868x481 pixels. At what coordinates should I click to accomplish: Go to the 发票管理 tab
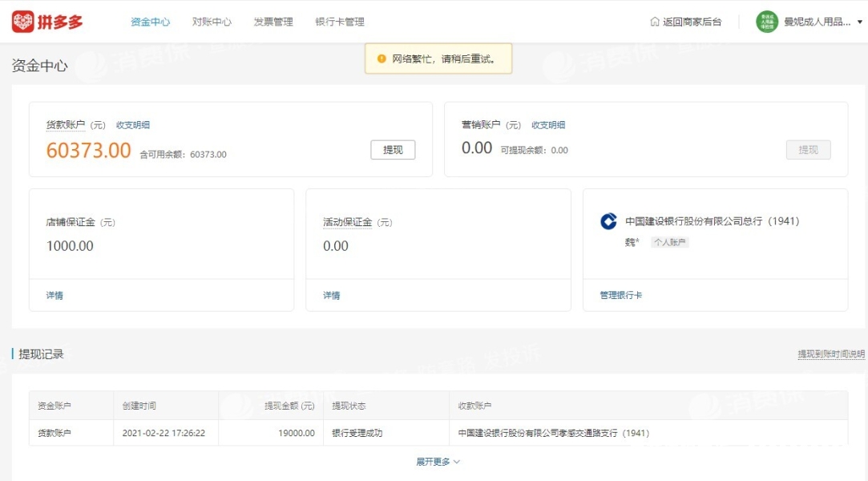273,22
